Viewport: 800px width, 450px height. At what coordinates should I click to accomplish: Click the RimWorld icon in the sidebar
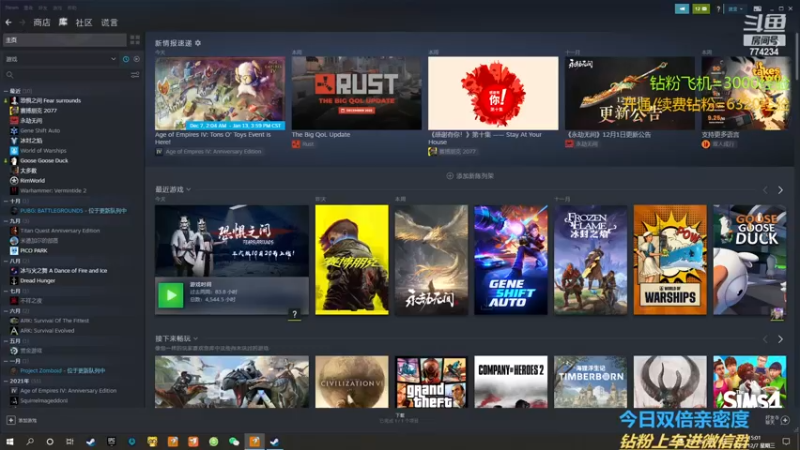[14, 181]
